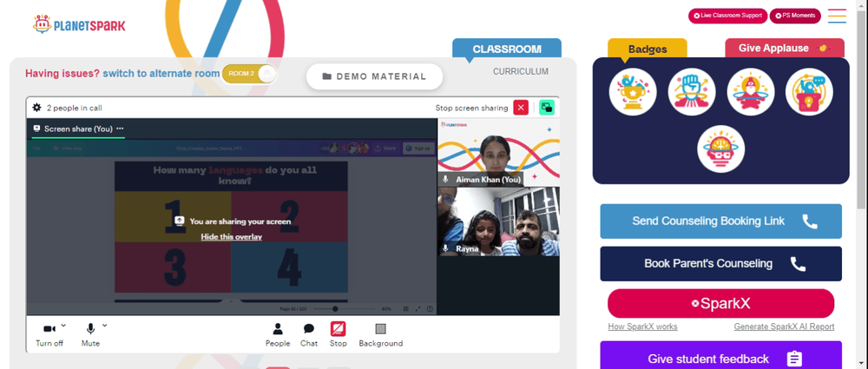
Task: Award the brain with glasses badge
Action: [720, 149]
